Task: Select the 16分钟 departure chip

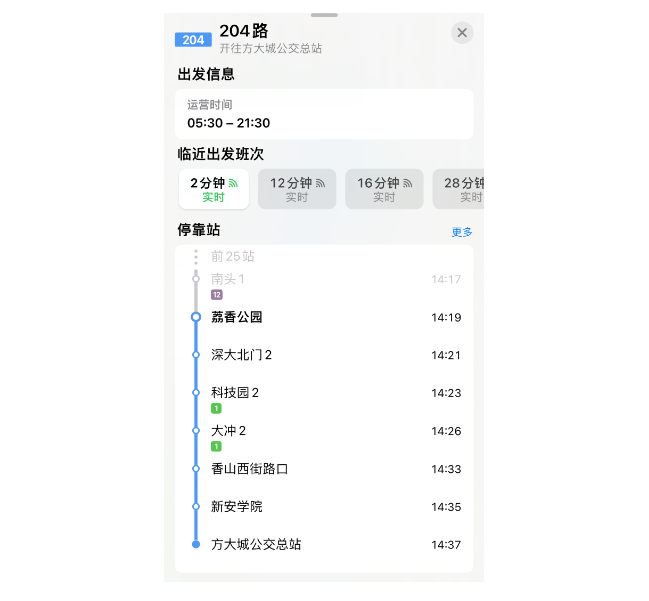Action: click(x=384, y=189)
